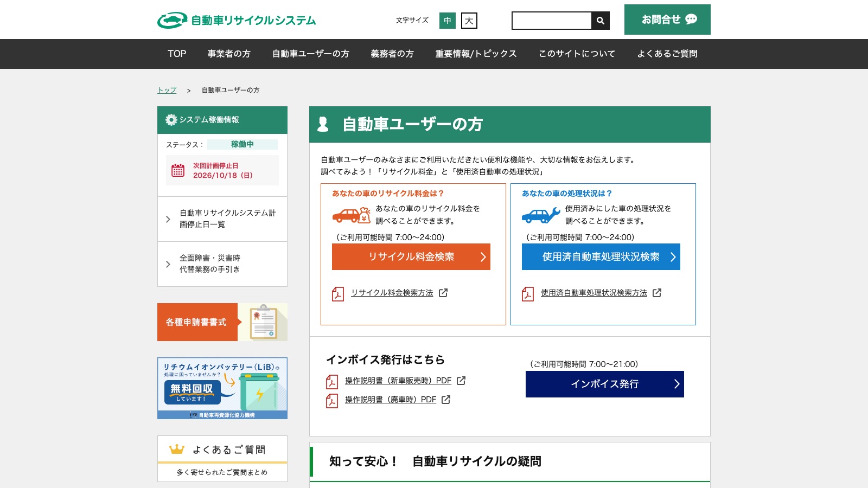
Task: Select 重要情報/トピックス in navigation bar
Action: [476, 54]
